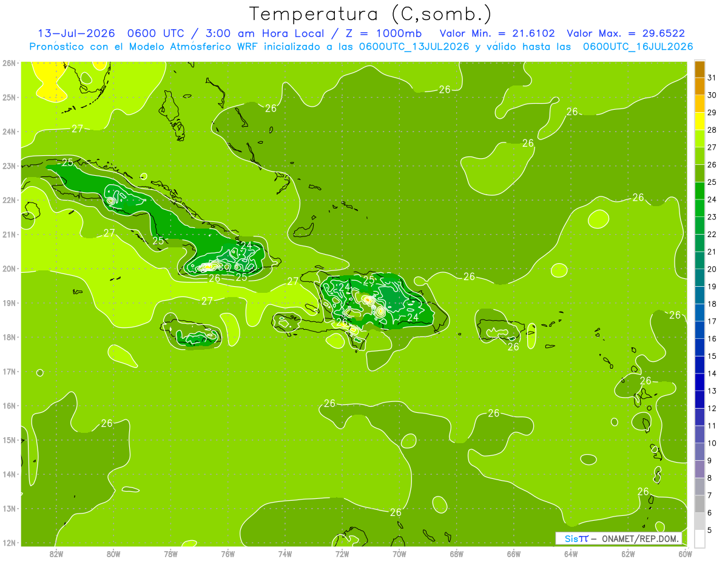Click the legend value 22
Viewport: 728px width, 562px height.
point(712,234)
